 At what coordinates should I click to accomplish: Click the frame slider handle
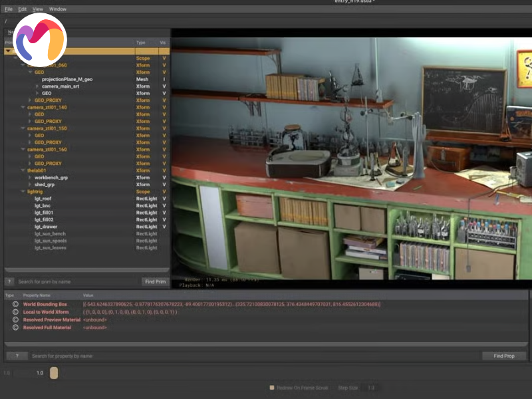[54, 373]
